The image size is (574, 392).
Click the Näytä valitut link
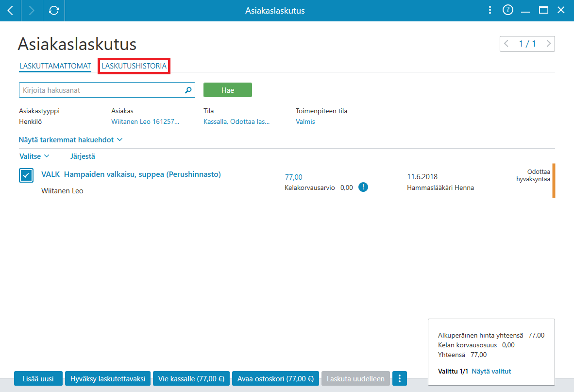click(x=491, y=371)
